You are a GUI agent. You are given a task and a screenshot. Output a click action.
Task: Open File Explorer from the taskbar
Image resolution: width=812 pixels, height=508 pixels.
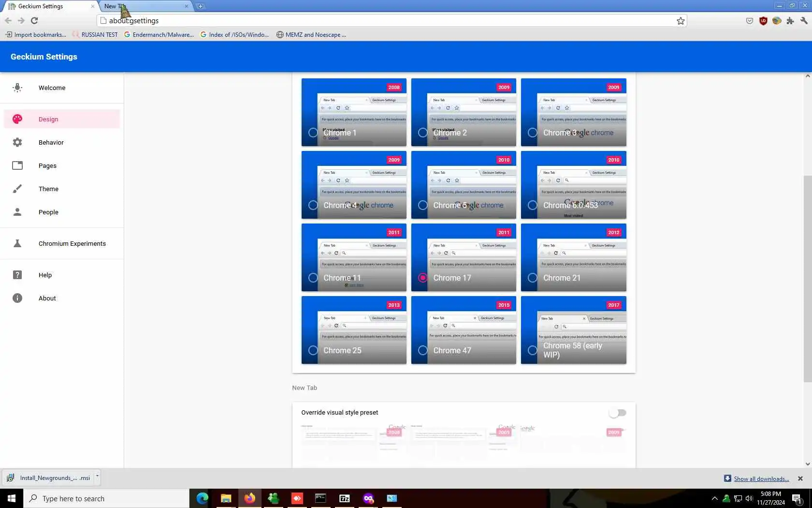pos(226,498)
